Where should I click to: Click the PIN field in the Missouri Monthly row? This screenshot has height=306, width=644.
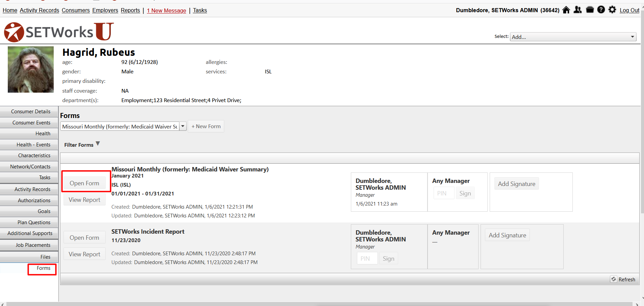click(444, 193)
